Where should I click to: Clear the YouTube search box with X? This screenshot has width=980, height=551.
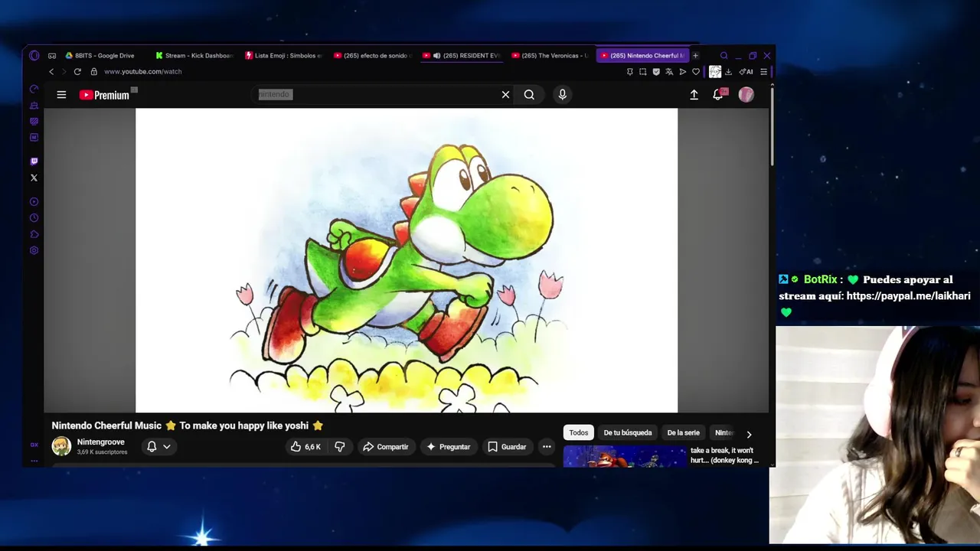(x=505, y=95)
